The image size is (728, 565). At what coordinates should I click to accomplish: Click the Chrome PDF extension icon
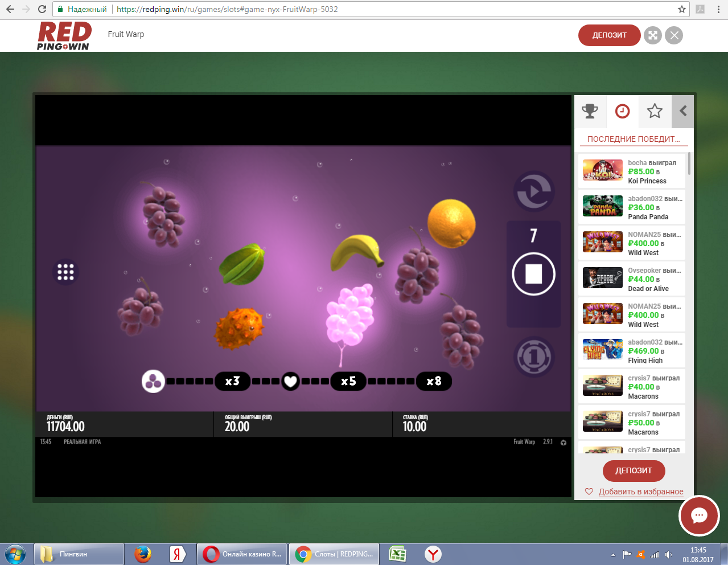click(x=700, y=9)
